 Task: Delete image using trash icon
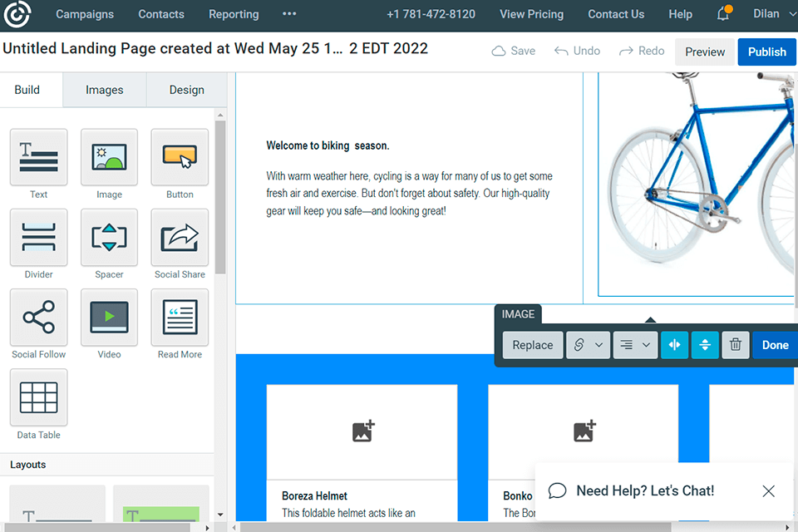click(x=736, y=345)
